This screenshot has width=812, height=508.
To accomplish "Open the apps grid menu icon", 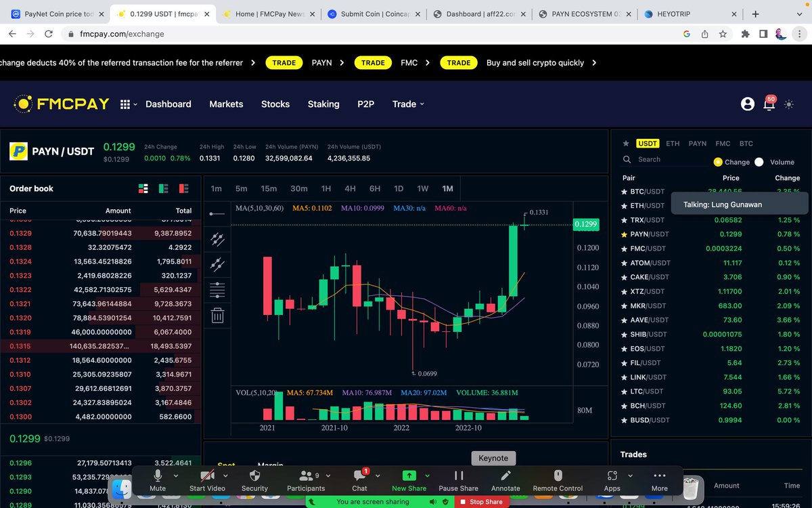I will pyautogui.click(x=125, y=104).
